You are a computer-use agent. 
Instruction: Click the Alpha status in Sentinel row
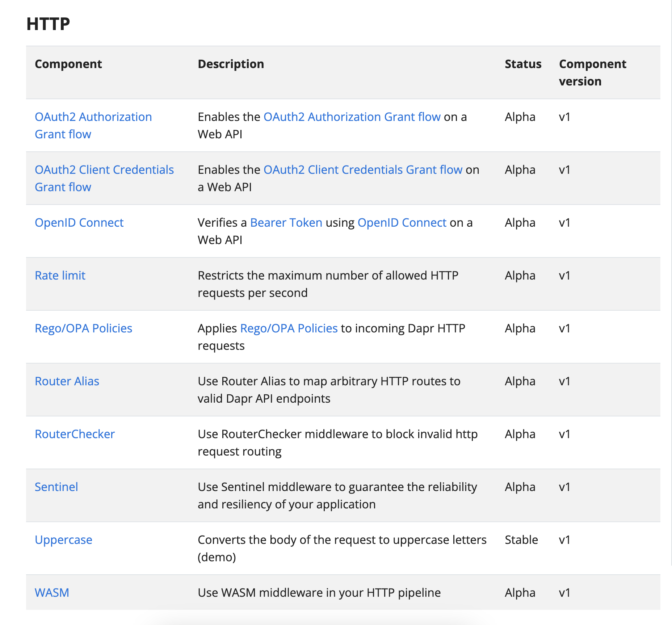click(x=520, y=487)
